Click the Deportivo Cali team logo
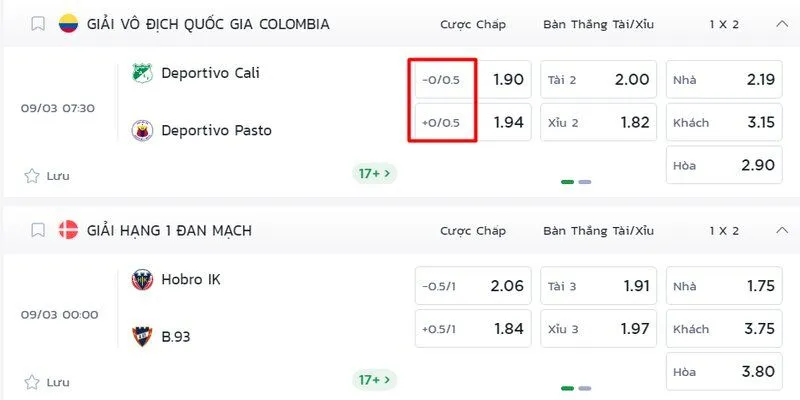 [142, 73]
